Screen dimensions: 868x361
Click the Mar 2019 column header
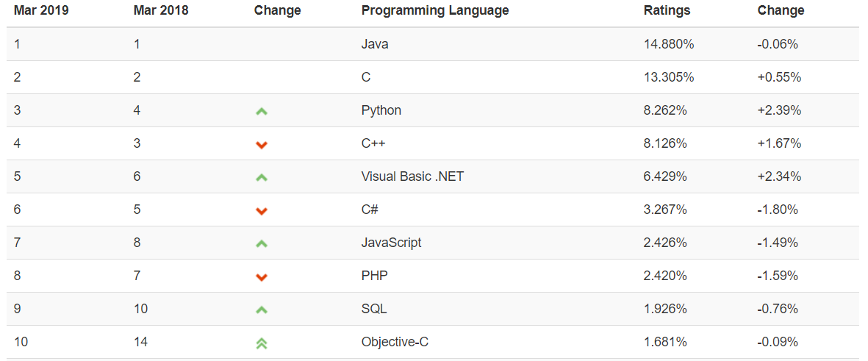click(41, 10)
